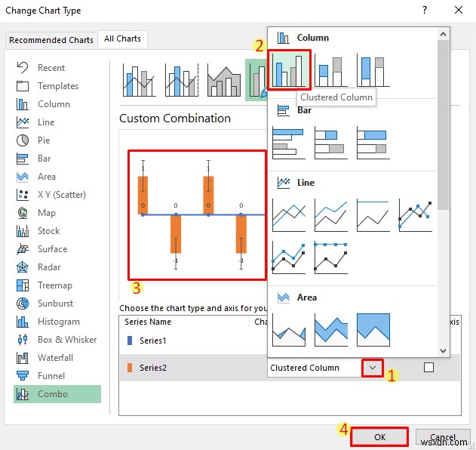This screenshot has width=476, height=450.
Task: Open the Map chart category
Action: (x=57, y=213)
